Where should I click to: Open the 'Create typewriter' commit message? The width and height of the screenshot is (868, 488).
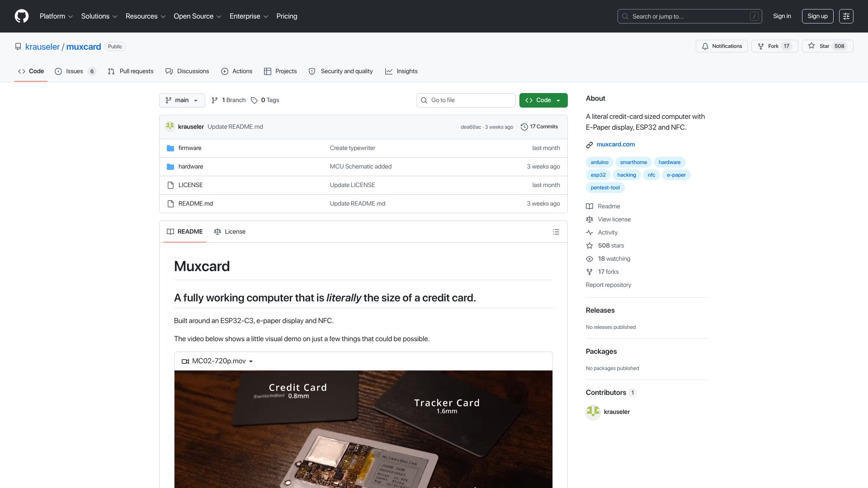353,148
